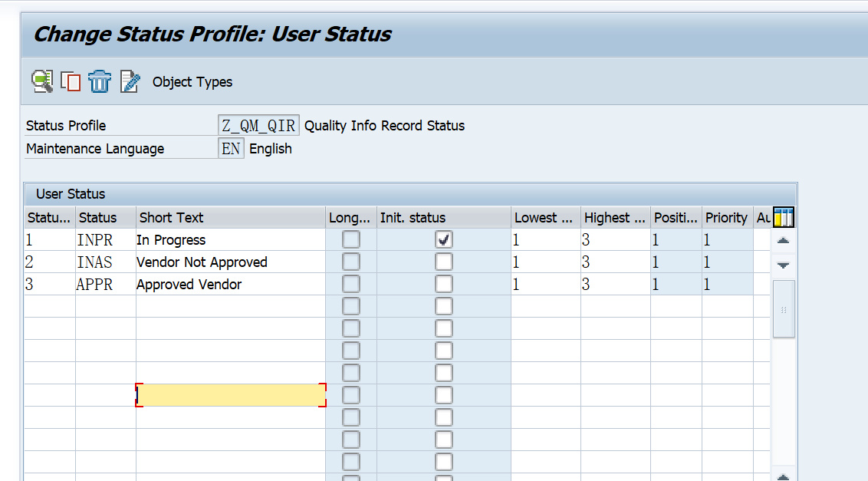Click status number 1 cell of INPR row
The height and width of the screenshot is (481, 868).
(50, 240)
